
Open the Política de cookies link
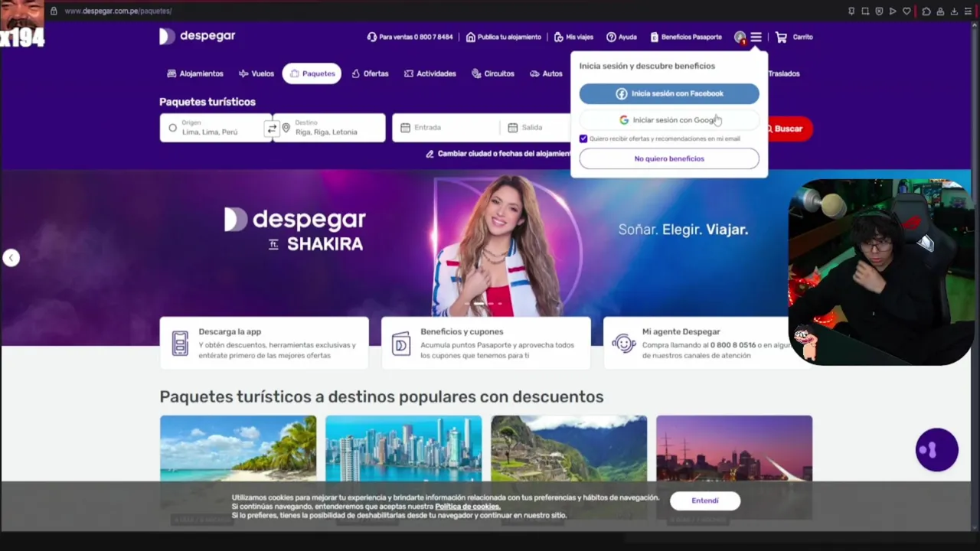(x=468, y=507)
